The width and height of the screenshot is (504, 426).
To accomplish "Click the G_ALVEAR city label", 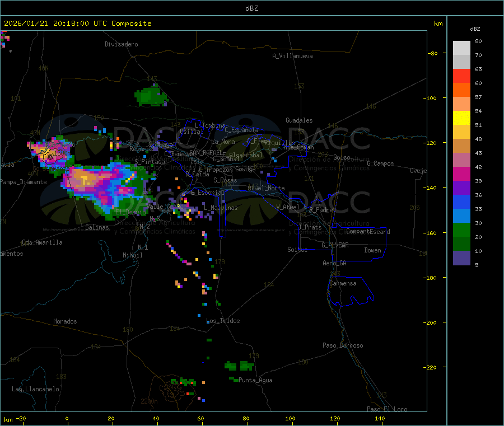I will click(x=335, y=245).
